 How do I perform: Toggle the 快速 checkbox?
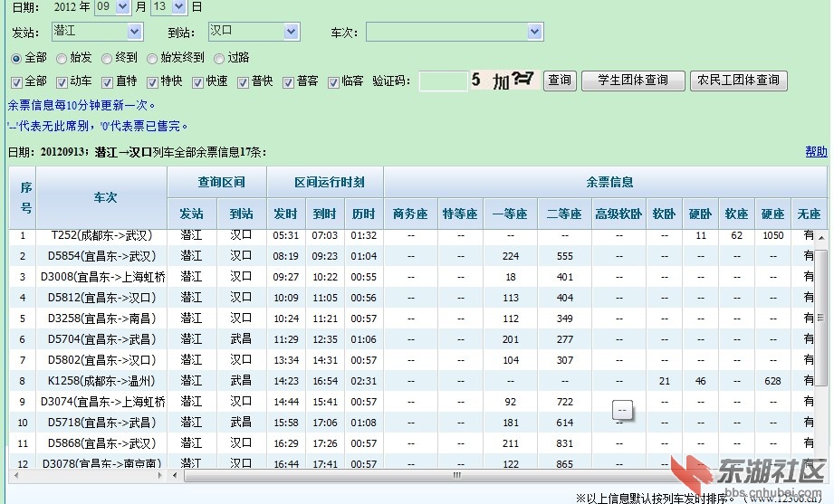point(198,82)
